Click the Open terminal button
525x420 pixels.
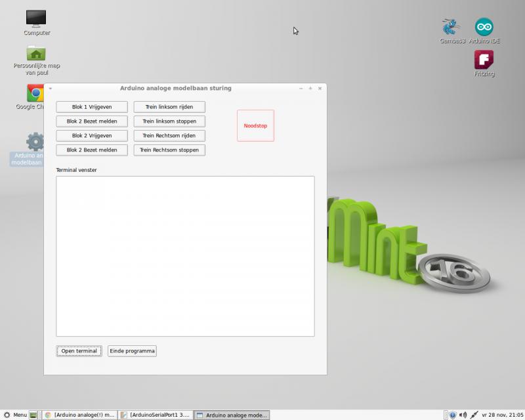tap(79, 351)
